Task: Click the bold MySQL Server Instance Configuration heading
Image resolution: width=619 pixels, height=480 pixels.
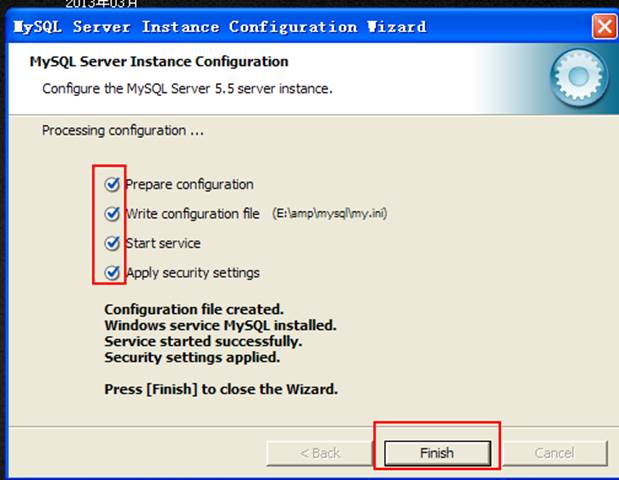Action: [159, 62]
